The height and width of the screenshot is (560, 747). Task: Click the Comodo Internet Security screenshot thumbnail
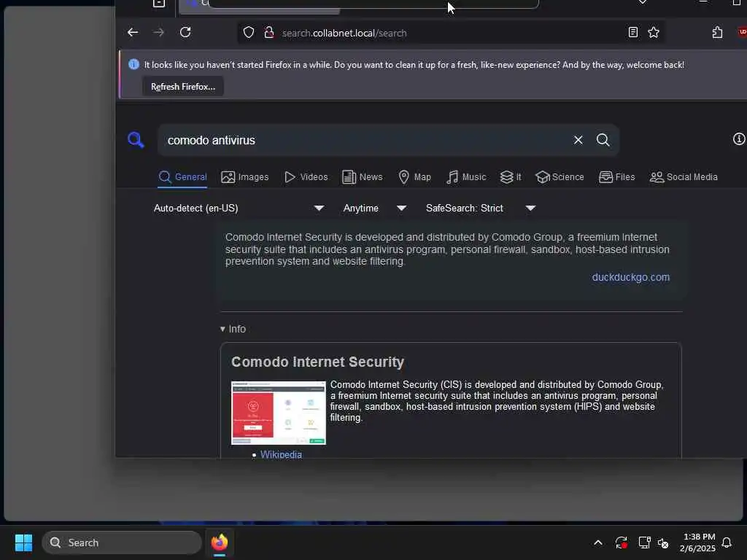tap(279, 413)
